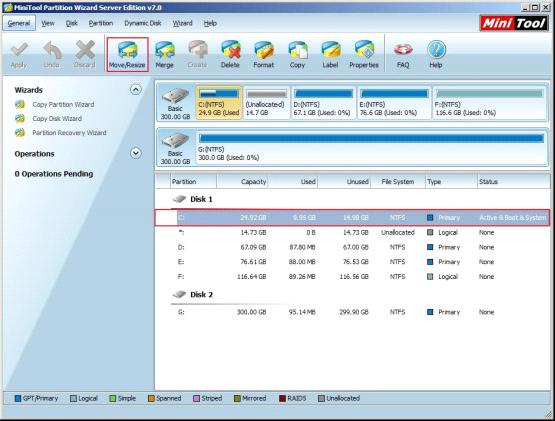This screenshot has width=555, height=421.
Task: Sort by the Partition column header
Action: (x=193, y=182)
